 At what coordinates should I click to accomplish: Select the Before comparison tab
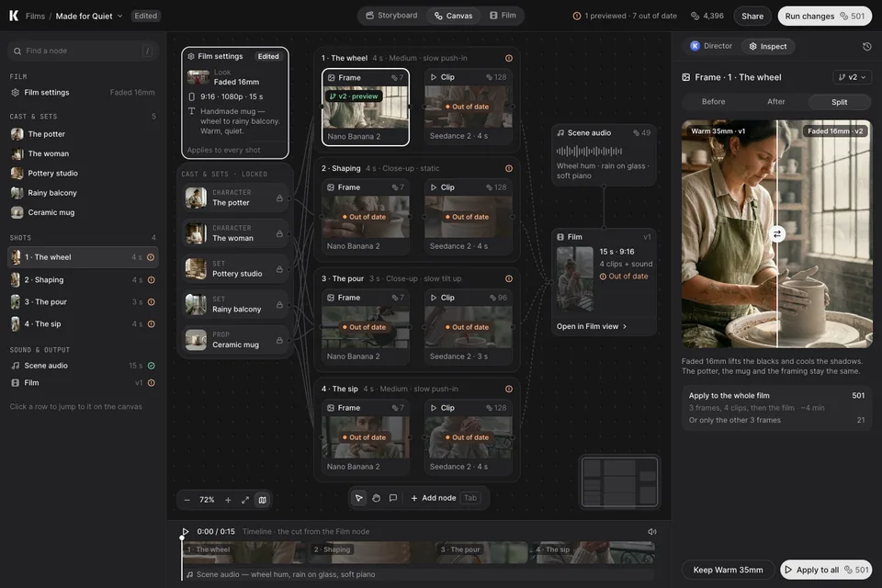(x=713, y=102)
